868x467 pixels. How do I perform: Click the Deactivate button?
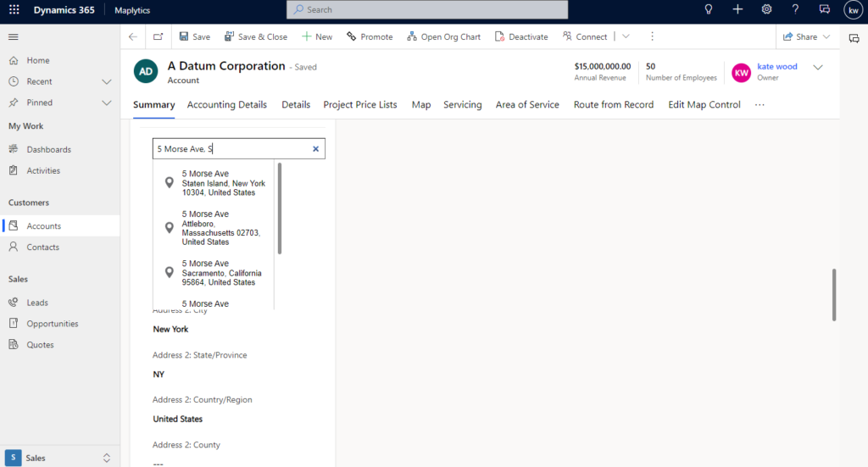pyautogui.click(x=521, y=36)
